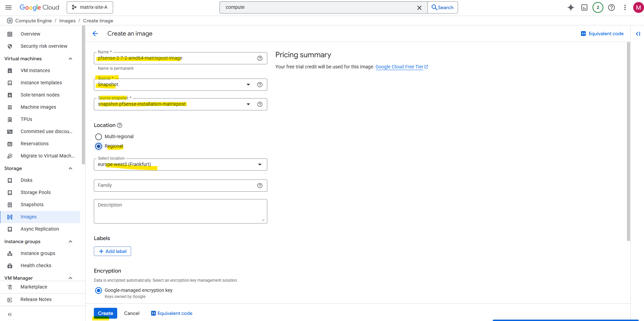Open the main navigation hamburger menu
Screen dimensions: 644x321
[9, 7]
